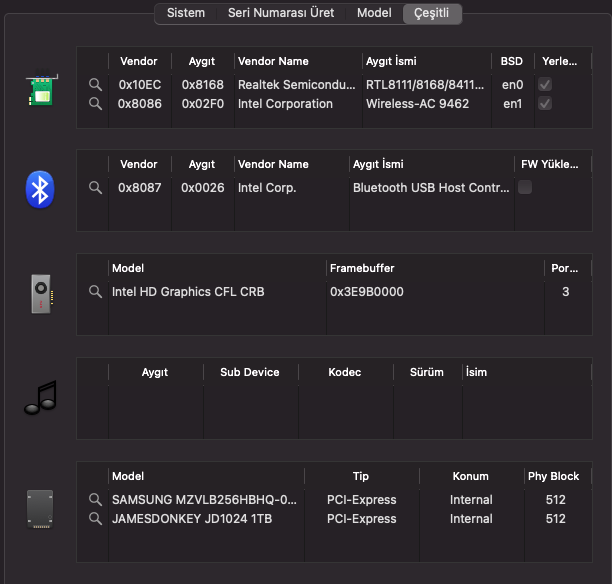The height and width of the screenshot is (584, 612).
Task: Click the storage drive icon
Action: pos(39,508)
